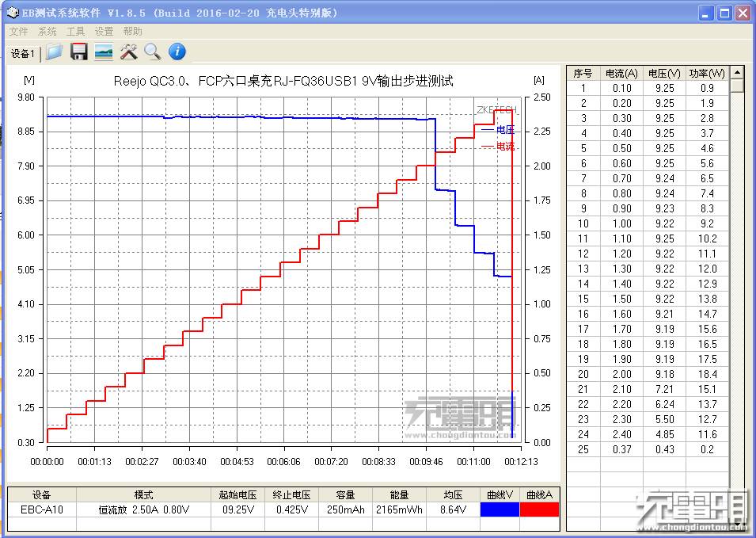Click the blue 曲线V color swatch
Screen dimensions: 756x538
pos(500,509)
